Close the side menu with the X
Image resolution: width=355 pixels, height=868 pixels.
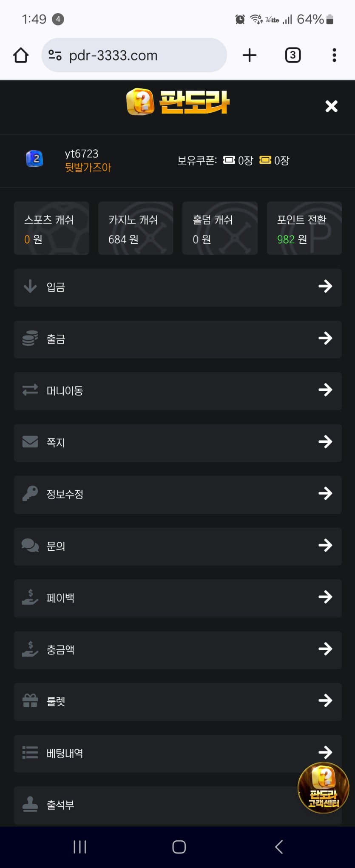[x=331, y=106]
